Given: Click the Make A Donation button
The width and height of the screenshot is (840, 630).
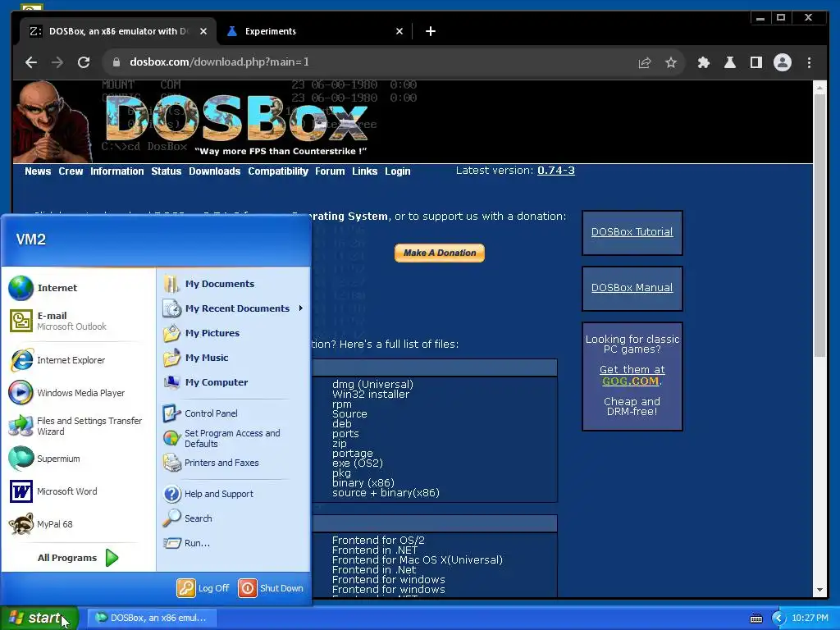Looking at the screenshot, I should pyautogui.click(x=440, y=253).
